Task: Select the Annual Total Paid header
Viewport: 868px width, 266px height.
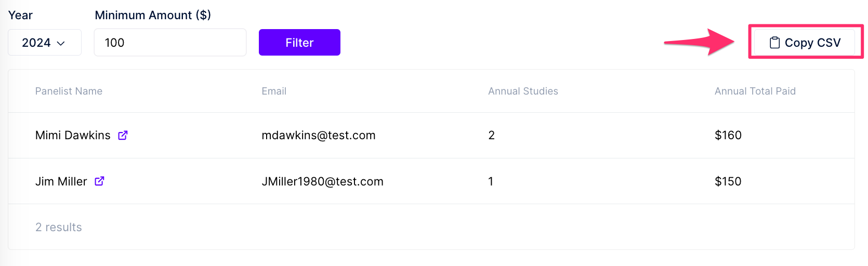Action: coord(755,91)
